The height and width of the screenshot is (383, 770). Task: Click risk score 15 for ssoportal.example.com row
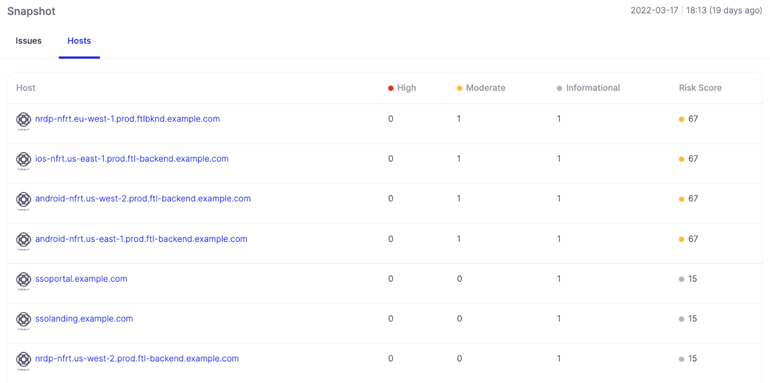click(688, 279)
